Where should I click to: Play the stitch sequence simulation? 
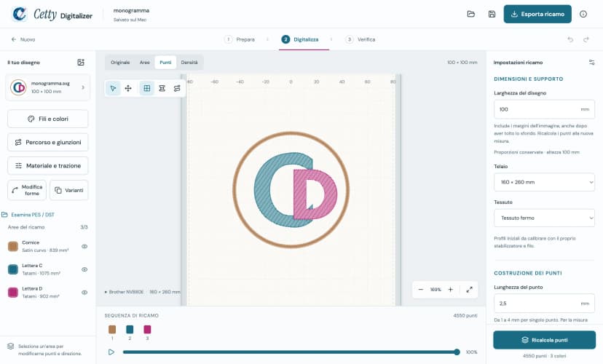[111, 352]
